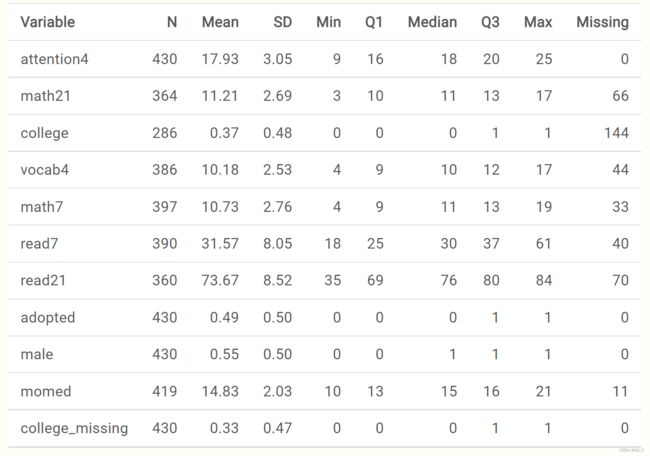Select the Max column header
650x456 pixels.
(538, 22)
